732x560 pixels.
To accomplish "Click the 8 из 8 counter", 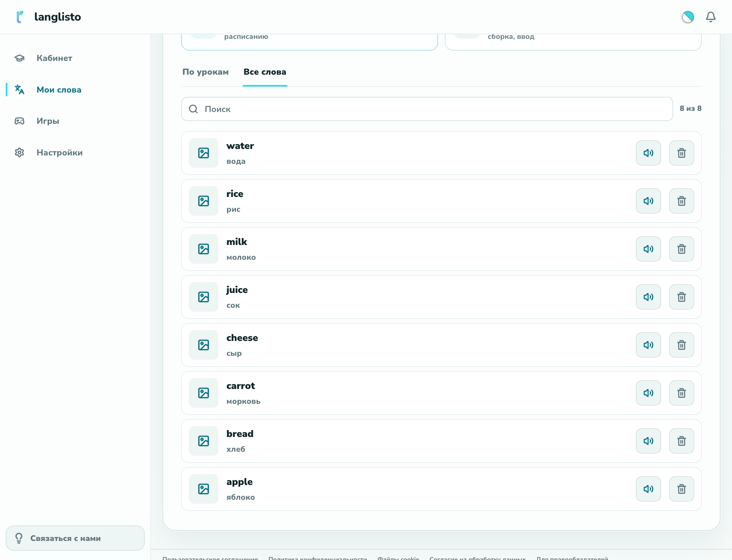I will [690, 109].
